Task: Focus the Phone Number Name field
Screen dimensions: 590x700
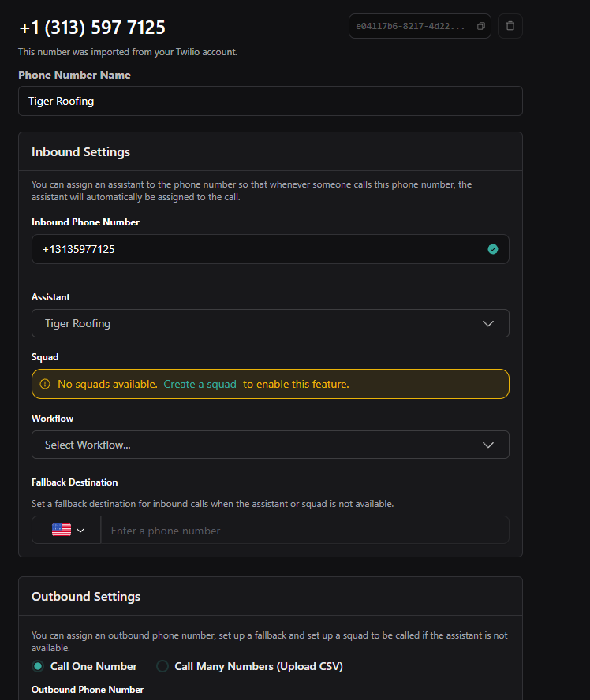Action: (270, 101)
